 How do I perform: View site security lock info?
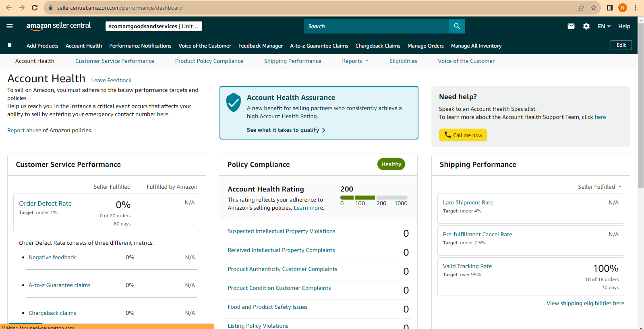click(51, 8)
